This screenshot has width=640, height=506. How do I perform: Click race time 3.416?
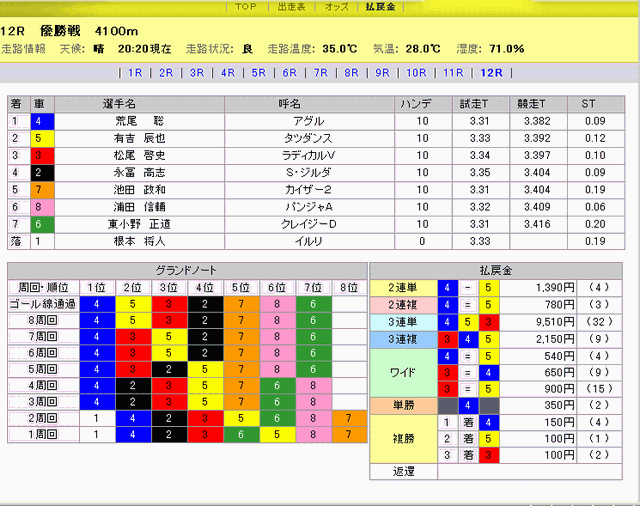click(537, 224)
